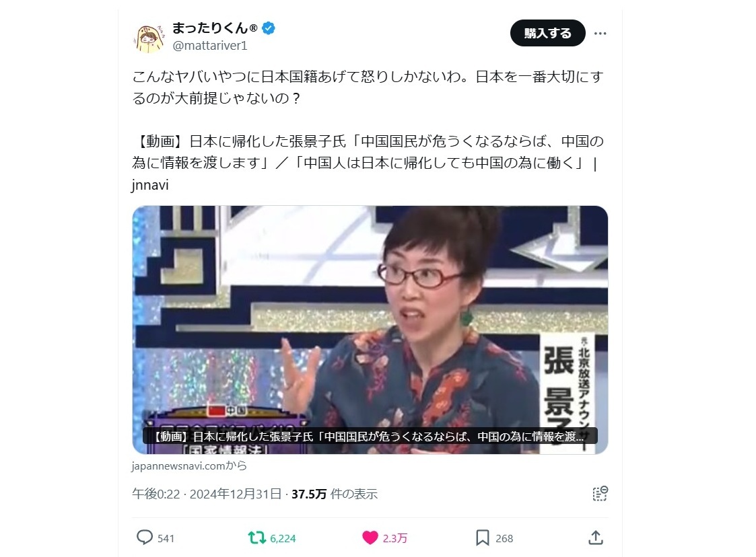Click the @mattariver1 handle

210,46
